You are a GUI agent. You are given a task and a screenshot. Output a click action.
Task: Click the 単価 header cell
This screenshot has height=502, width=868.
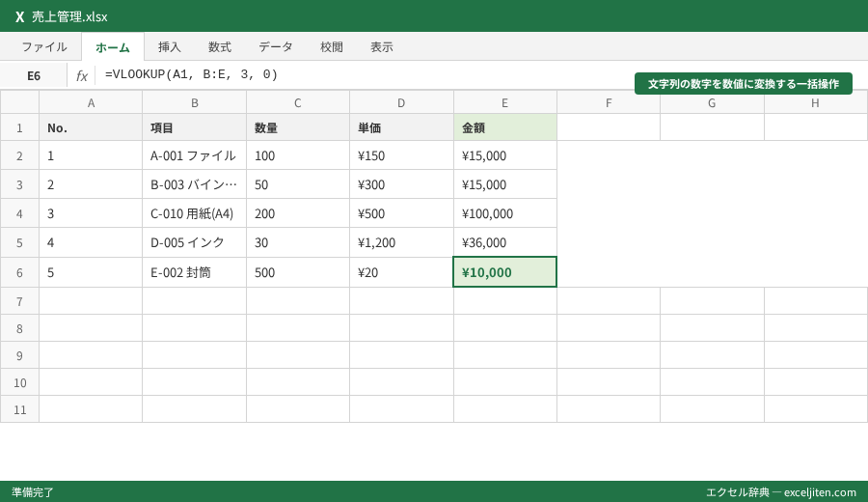click(401, 127)
